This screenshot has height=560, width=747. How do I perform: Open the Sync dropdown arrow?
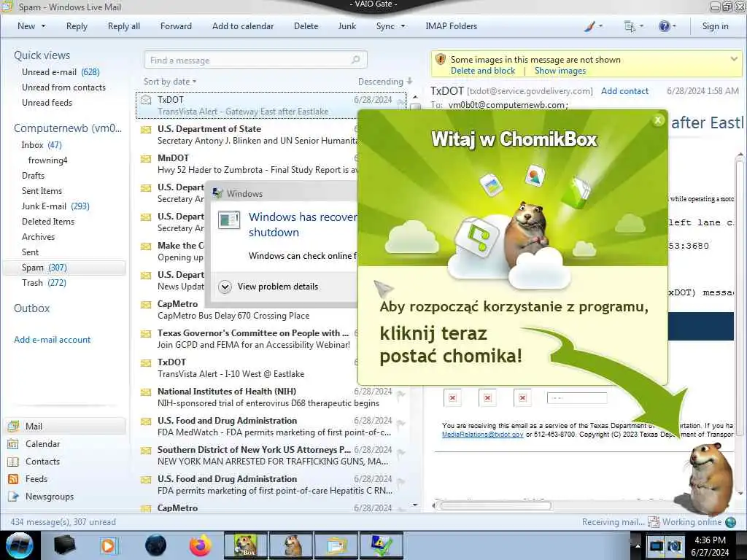coord(403,26)
